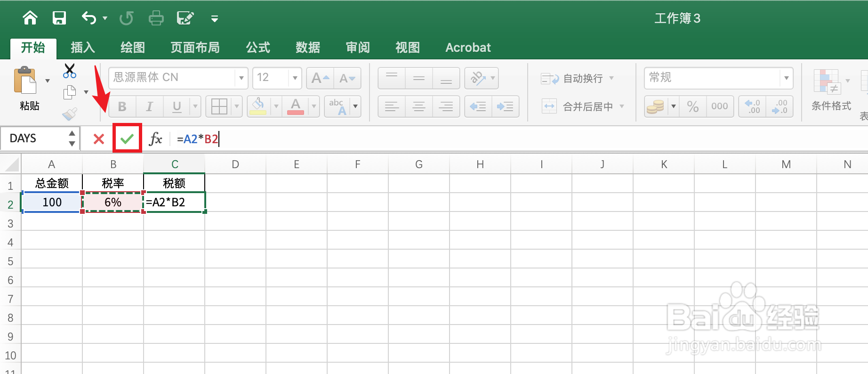The image size is (868, 374).
Task: Align text left
Action: [x=392, y=106]
